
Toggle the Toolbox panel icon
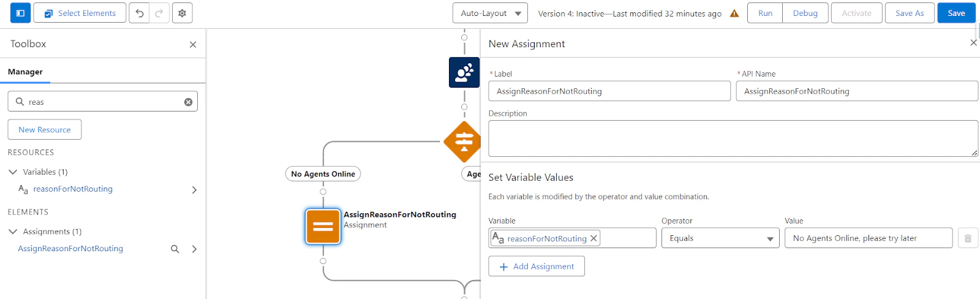(20, 13)
